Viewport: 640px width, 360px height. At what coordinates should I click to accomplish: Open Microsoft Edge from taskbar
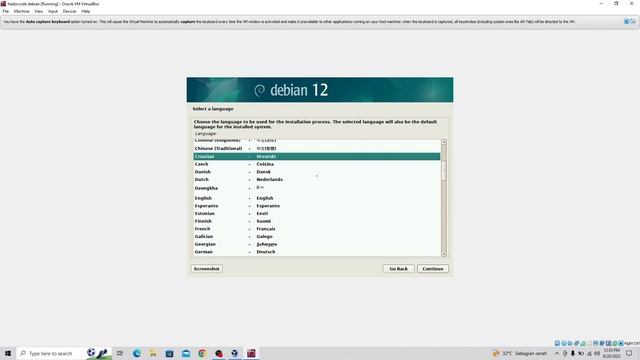(136, 353)
